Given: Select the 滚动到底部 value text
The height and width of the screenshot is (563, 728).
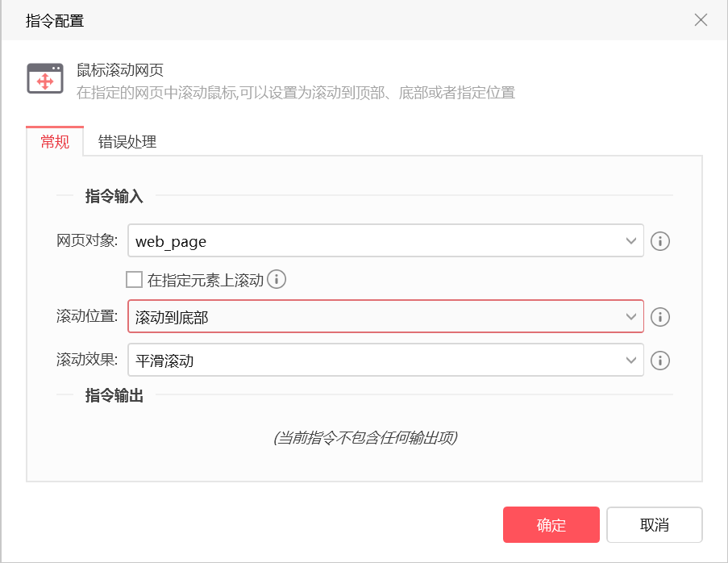Looking at the screenshot, I should (172, 317).
